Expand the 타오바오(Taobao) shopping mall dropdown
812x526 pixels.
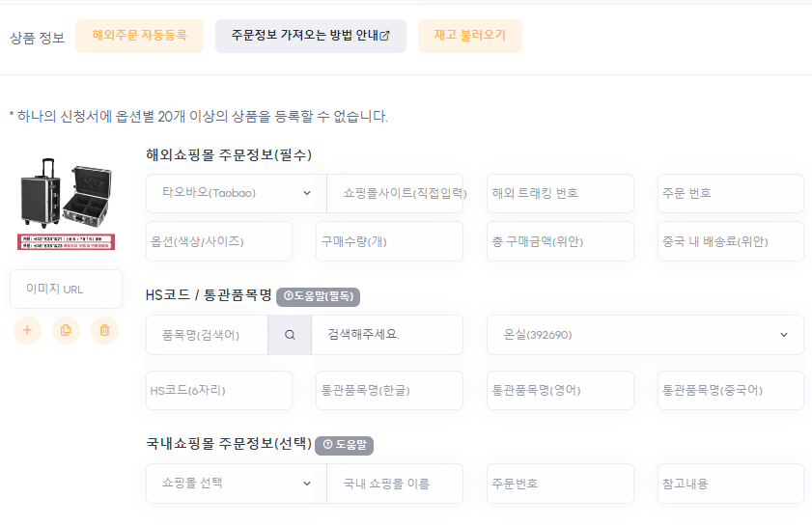(237, 193)
